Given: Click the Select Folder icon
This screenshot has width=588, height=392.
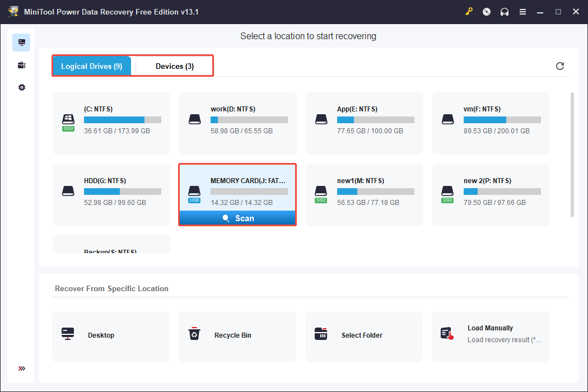Looking at the screenshot, I should click(321, 334).
